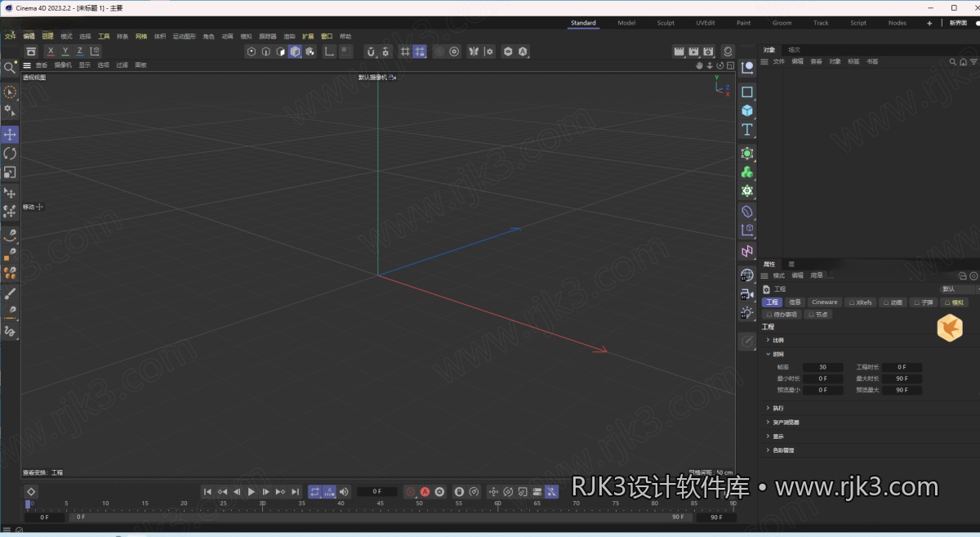The image size is (980, 537).
Task: Click the 帧率 value field showing 30
Action: (822, 368)
